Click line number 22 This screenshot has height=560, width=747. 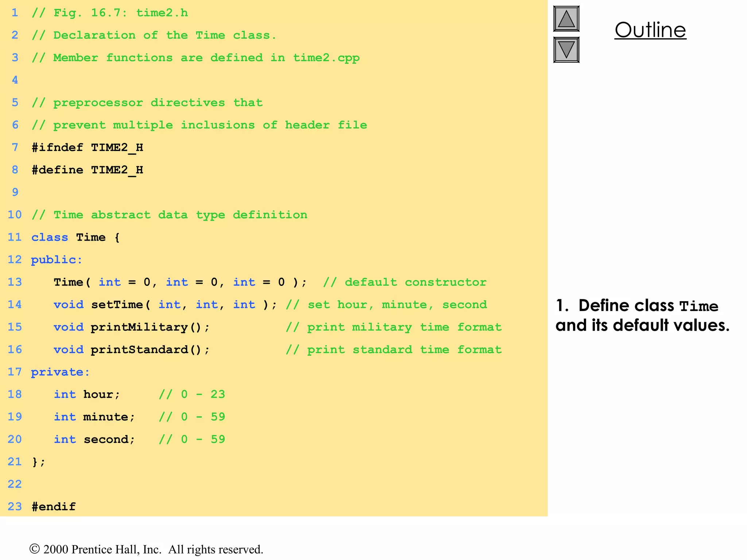[15, 484]
